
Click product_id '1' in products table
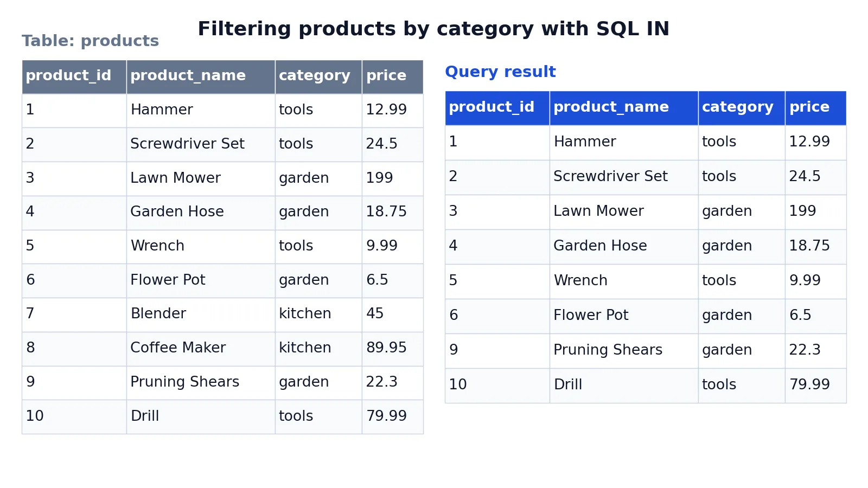click(x=74, y=111)
